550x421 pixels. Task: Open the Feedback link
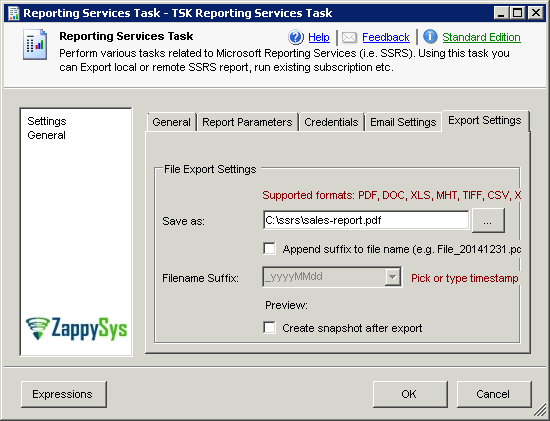click(x=385, y=37)
